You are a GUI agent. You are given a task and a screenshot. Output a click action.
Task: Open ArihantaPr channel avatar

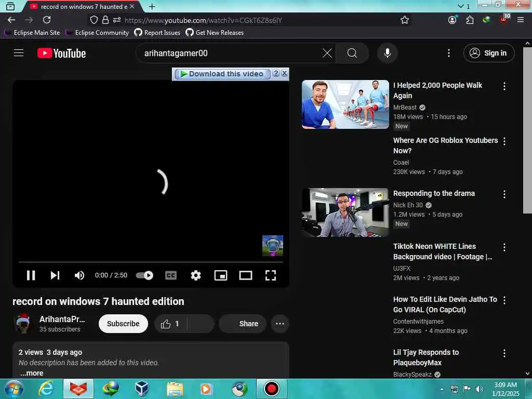pyautogui.click(x=23, y=323)
